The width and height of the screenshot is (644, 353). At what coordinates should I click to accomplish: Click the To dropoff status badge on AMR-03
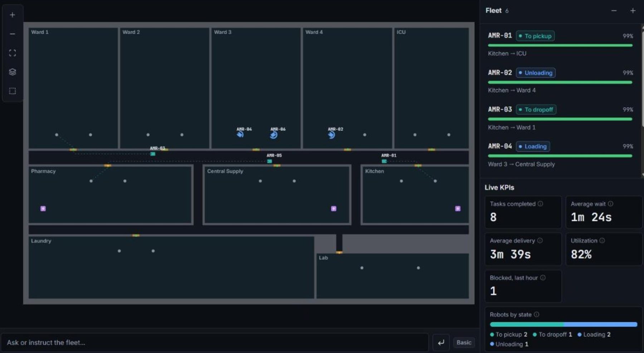536,110
